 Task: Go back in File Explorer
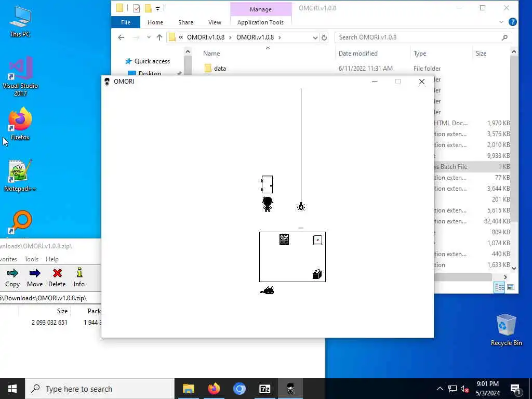(x=121, y=37)
